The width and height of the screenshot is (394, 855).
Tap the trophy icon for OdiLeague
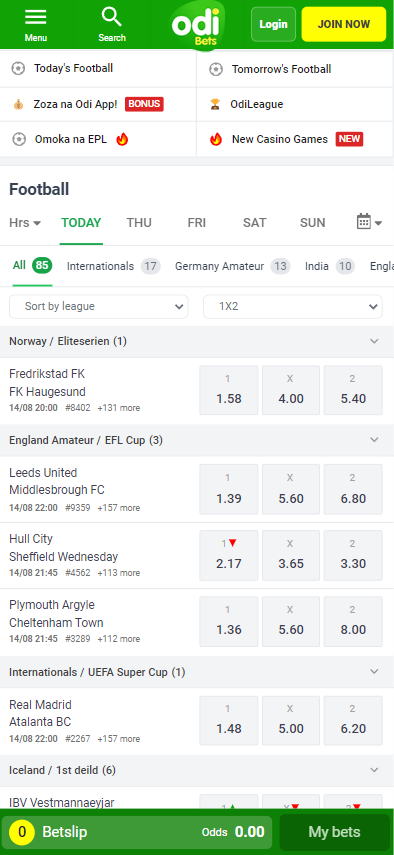(216, 104)
